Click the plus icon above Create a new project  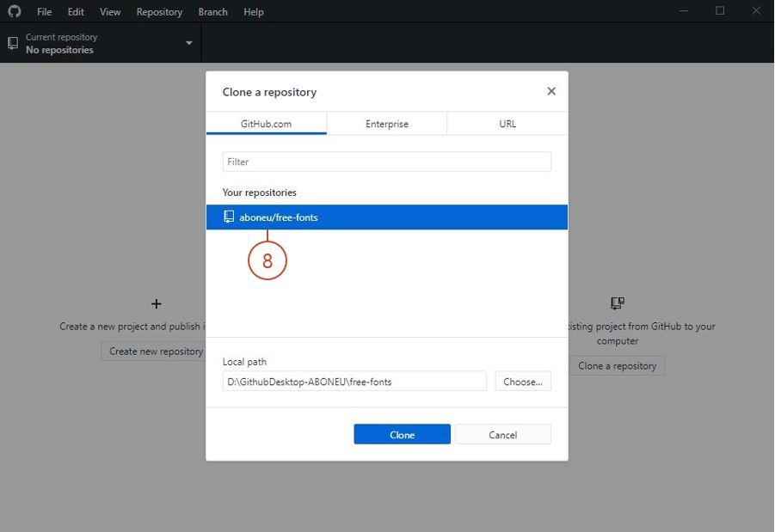click(157, 303)
